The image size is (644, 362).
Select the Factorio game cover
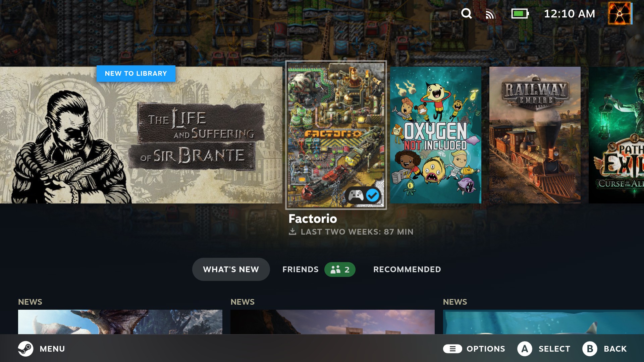tap(336, 135)
